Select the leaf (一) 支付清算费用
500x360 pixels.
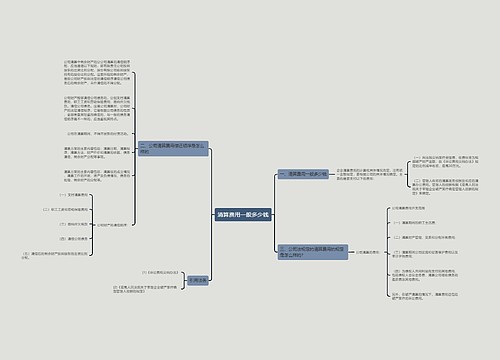pos(74,195)
